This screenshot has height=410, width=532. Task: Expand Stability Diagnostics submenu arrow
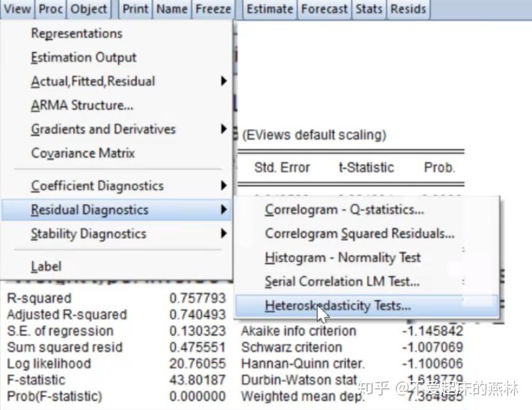click(223, 234)
